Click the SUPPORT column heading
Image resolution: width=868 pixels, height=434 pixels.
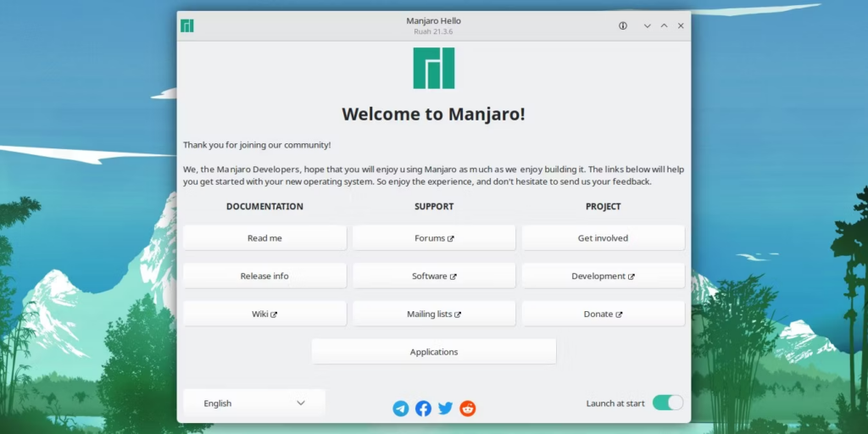pyautogui.click(x=434, y=207)
